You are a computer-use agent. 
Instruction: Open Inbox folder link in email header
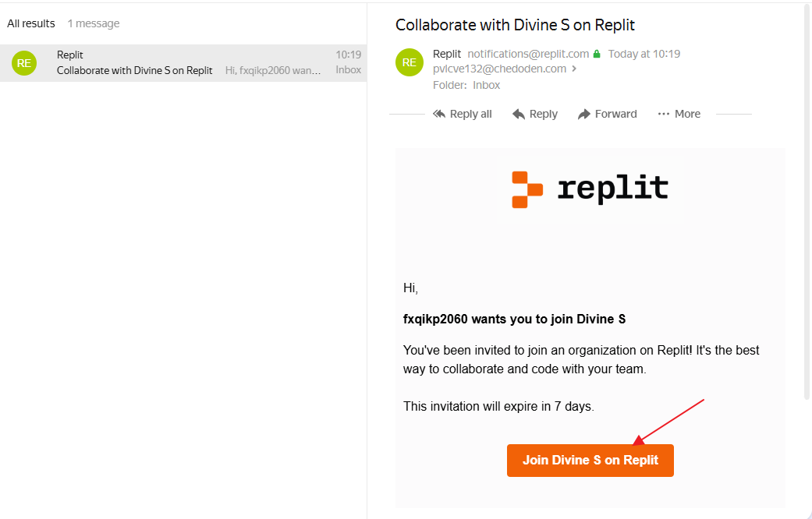(x=487, y=85)
